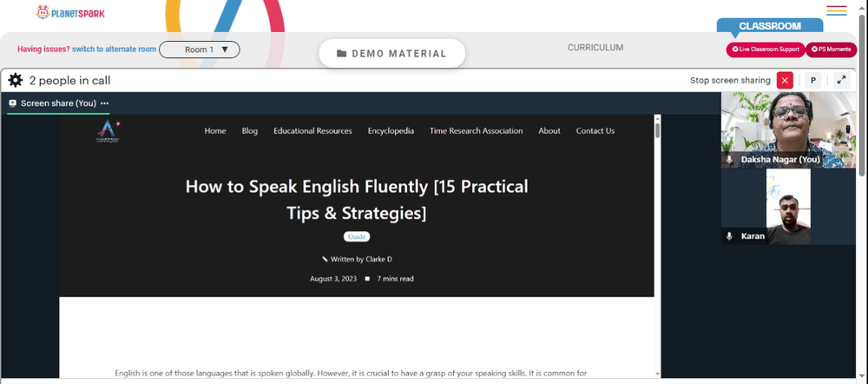Select the Classroom tab
This screenshot has width=868, height=384.
point(769,25)
